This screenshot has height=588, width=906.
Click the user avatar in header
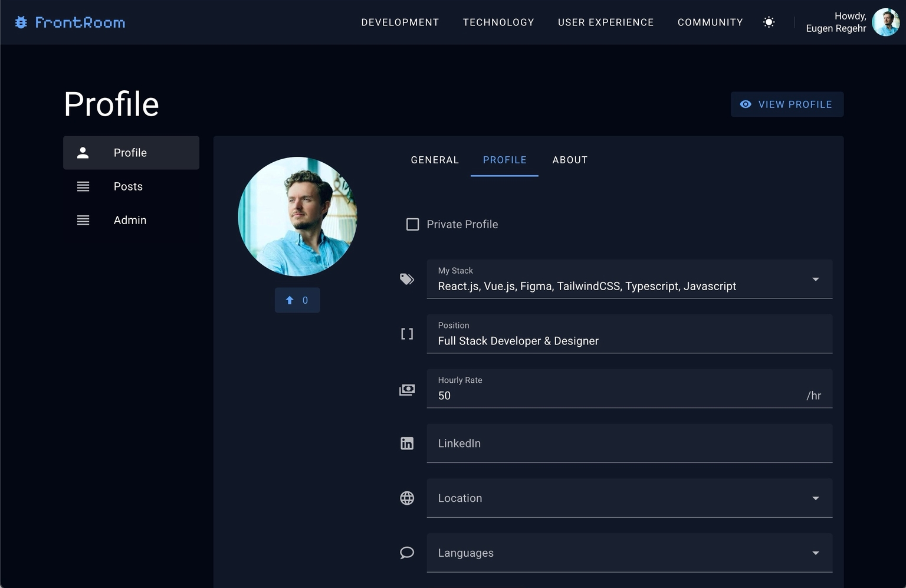[x=886, y=22]
